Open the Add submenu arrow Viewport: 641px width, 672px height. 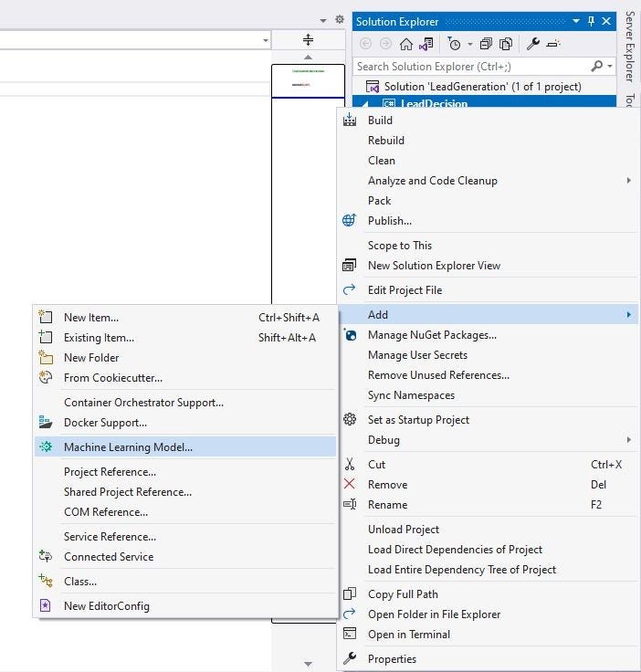pyautogui.click(x=628, y=315)
